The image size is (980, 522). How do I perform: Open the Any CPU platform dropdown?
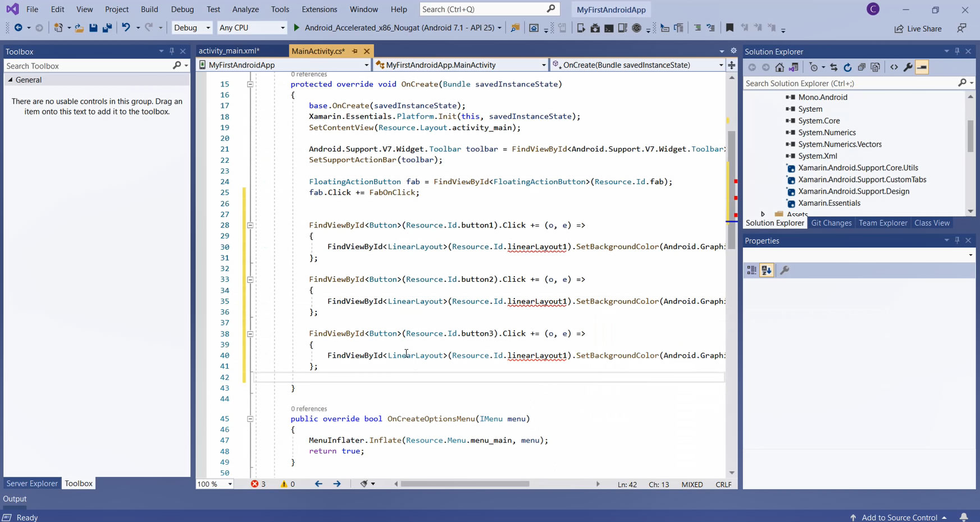pyautogui.click(x=252, y=28)
